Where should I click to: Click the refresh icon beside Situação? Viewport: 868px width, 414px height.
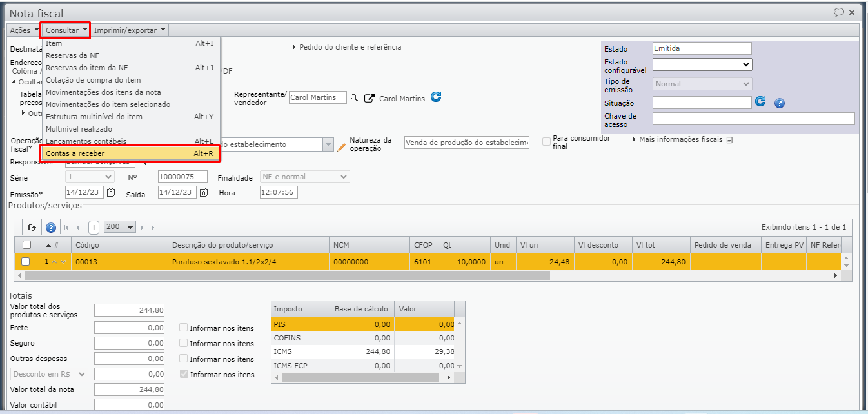tap(760, 102)
